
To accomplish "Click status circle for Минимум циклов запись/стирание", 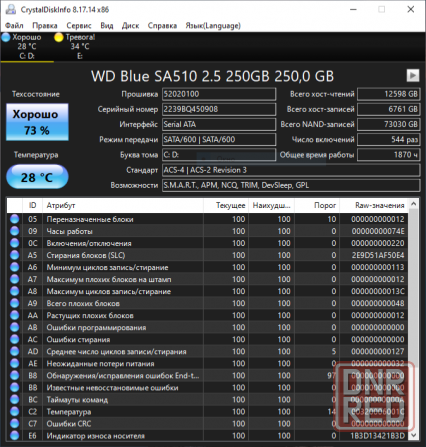I will point(14,267).
